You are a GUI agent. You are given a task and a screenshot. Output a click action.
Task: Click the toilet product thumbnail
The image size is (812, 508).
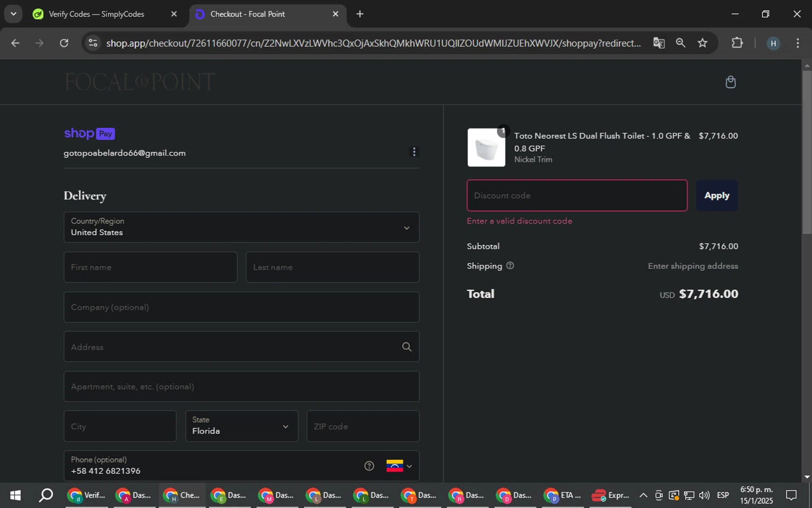(486, 147)
